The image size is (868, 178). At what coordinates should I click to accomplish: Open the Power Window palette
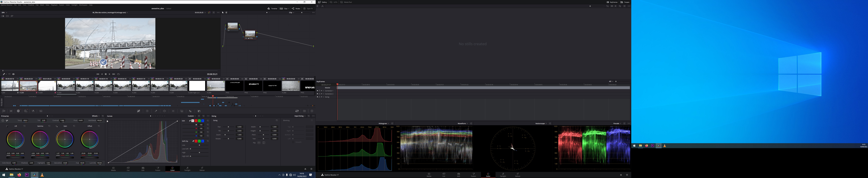[164, 111]
